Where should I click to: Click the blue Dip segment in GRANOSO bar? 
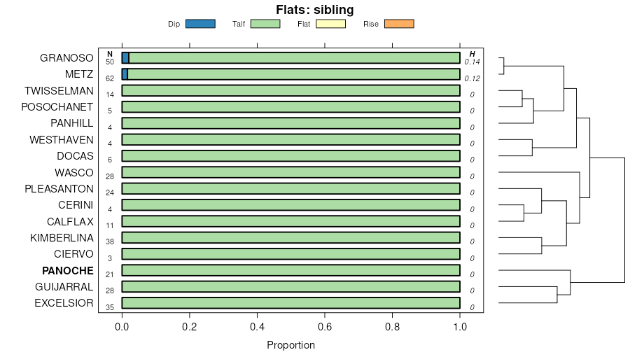pyautogui.click(x=125, y=58)
